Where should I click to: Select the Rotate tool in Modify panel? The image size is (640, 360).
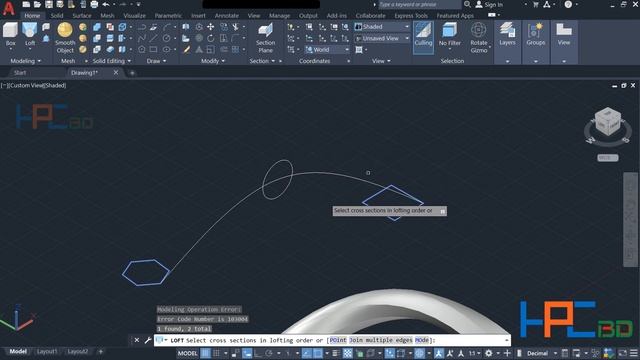click(211, 38)
